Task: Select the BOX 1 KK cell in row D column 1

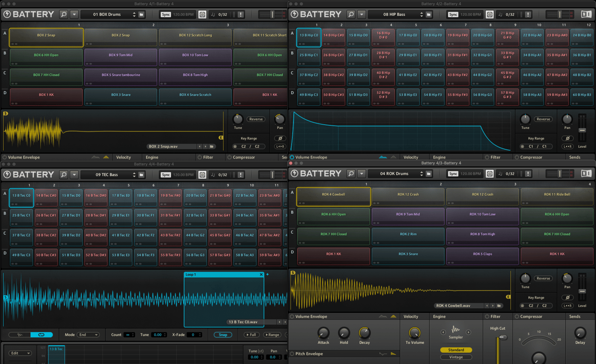Action: (x=46, y=97)
